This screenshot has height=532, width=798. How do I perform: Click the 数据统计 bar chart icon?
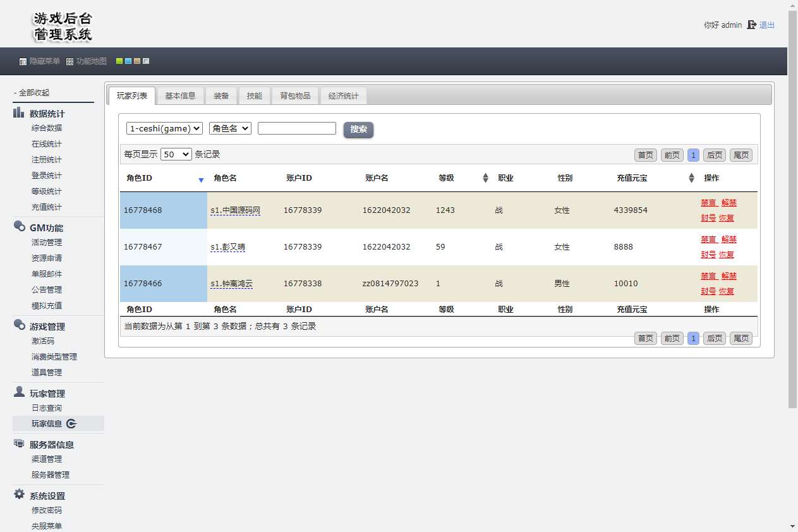point(19,113)
